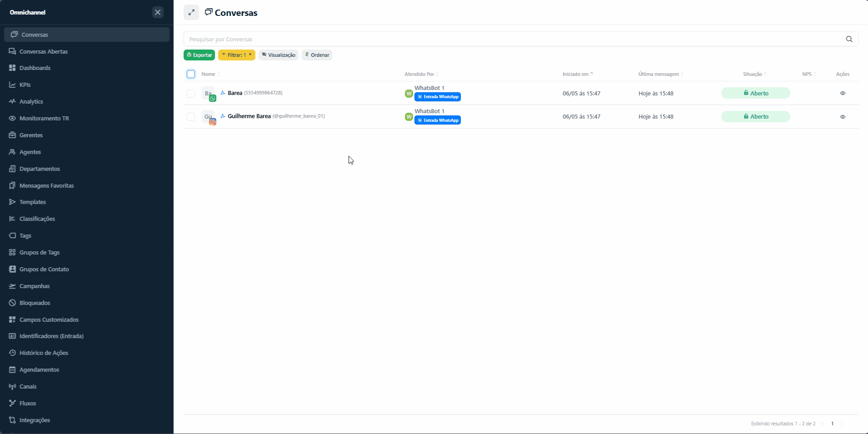Click the Fluxos branch icon
Screen dimensions: 868x434
pos(12,403)
